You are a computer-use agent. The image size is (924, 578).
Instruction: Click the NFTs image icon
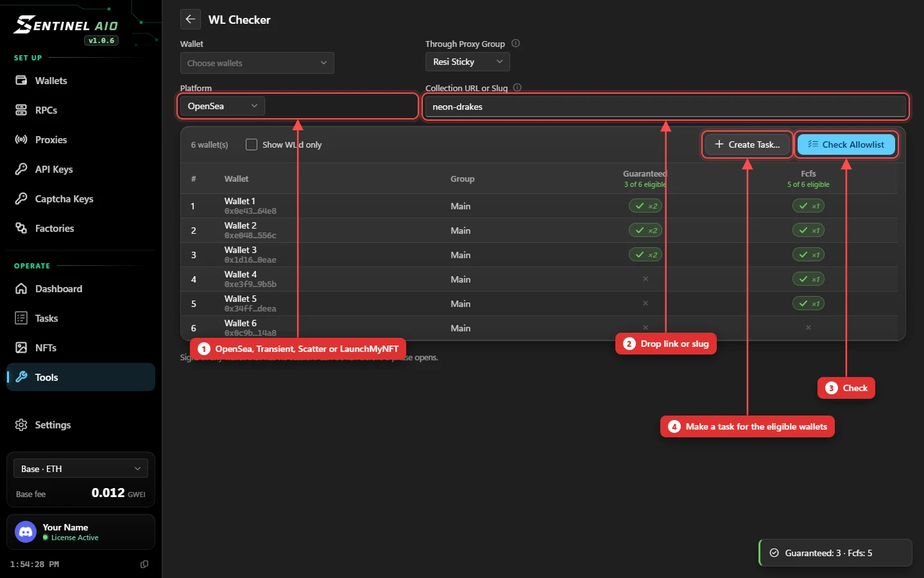(x=21, y=347)
